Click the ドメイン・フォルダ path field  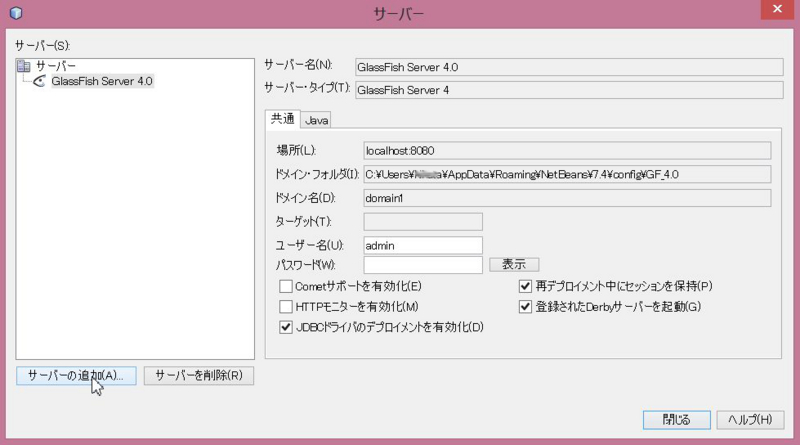[x=567, y=175]
